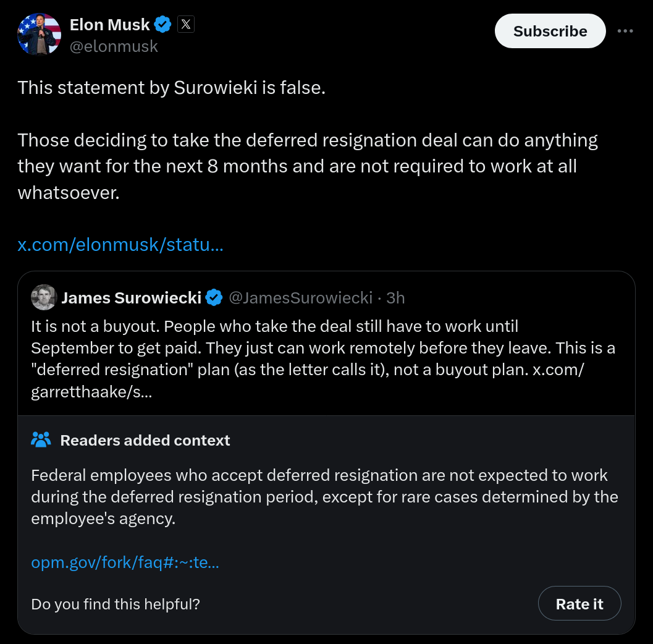Click the Readers added context people icon
Screen dimensions: 653x644
pyautogui.click(x=41, y=440)
